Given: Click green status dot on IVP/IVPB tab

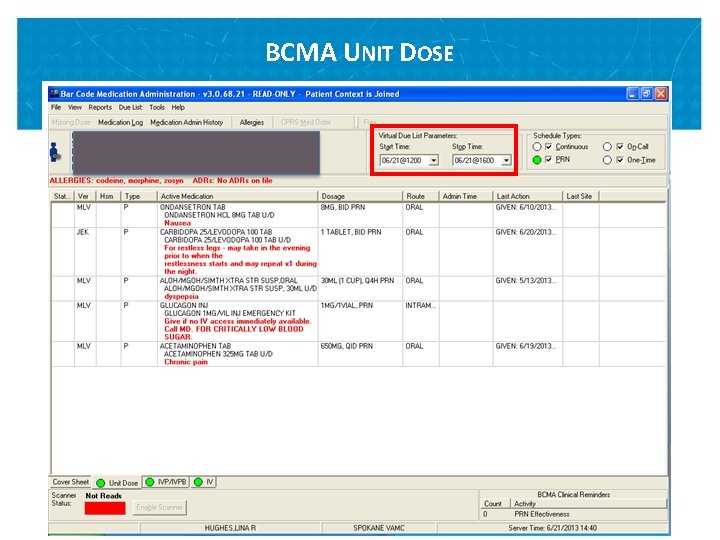Looking at the screenshot, I should point(150,482).
